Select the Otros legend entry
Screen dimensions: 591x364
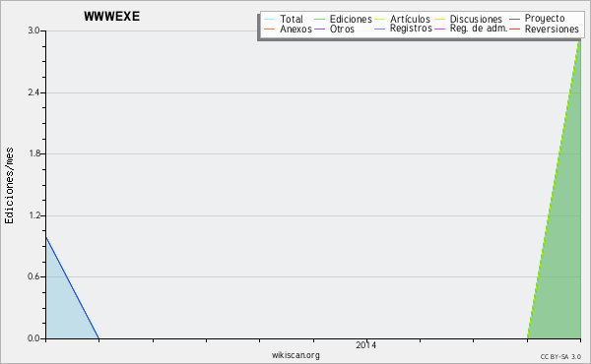coord(342,29)
